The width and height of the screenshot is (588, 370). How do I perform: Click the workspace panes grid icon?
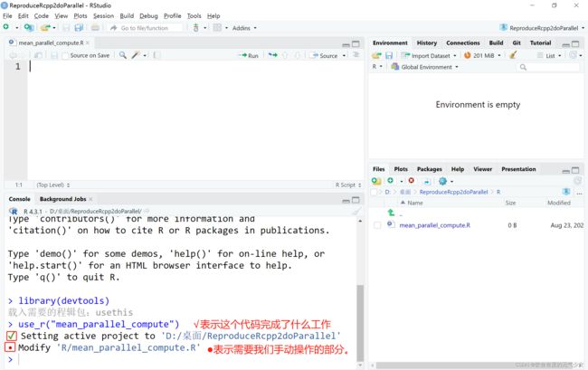(x=217, y=28)
